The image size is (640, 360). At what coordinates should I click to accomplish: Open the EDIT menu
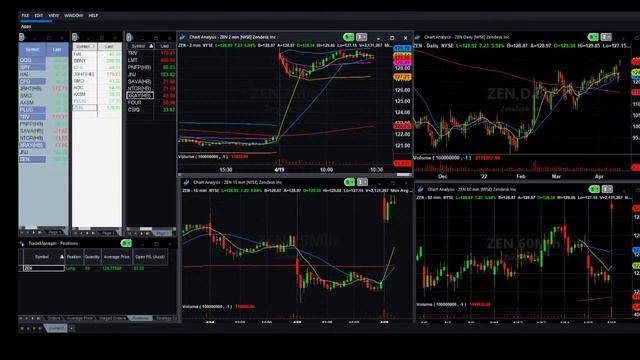tap(39, 16)
